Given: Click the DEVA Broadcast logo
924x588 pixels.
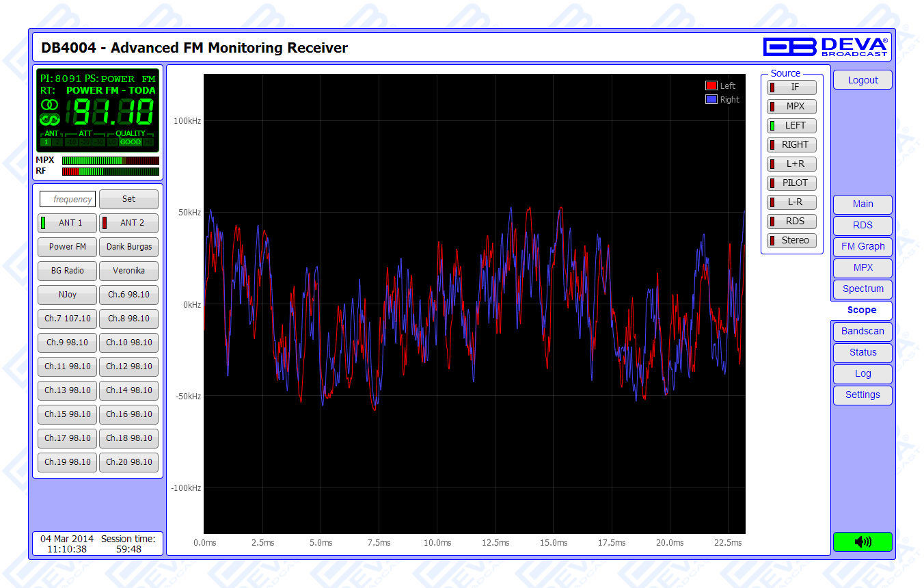Looking at the screenshot, I should (x=825, y=46).
